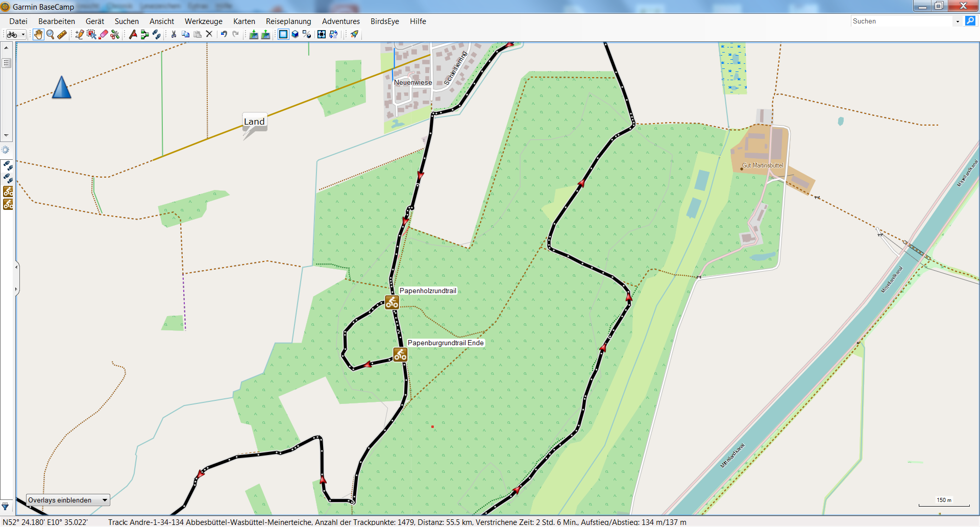Click the coordinates readout in status bar
Image resolution: width=980 pixels, height=527 pixels.
pyautogui.click(x=45, y=522)
